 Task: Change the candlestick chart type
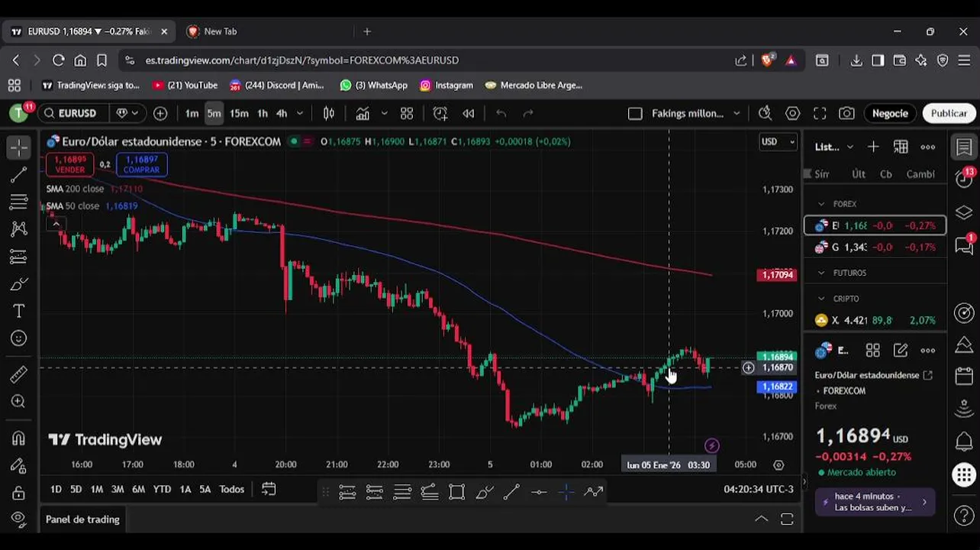tap(329, 113)
